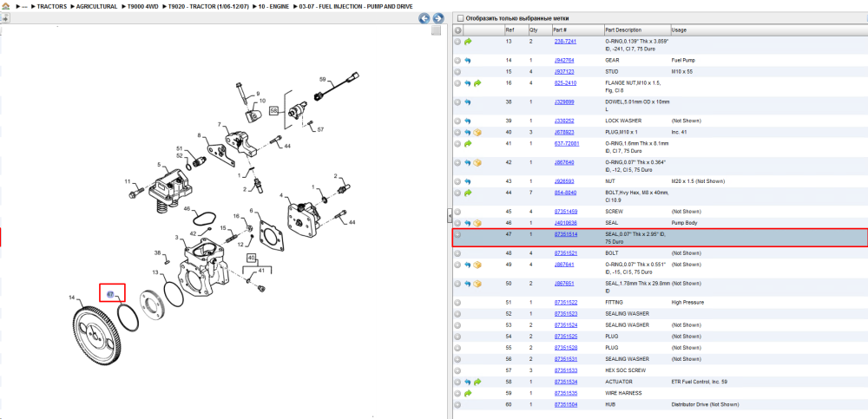The height and width of the screenshot is (419, 868).
Task: Click the blue arrow icon in row 49
Action: 468,265
